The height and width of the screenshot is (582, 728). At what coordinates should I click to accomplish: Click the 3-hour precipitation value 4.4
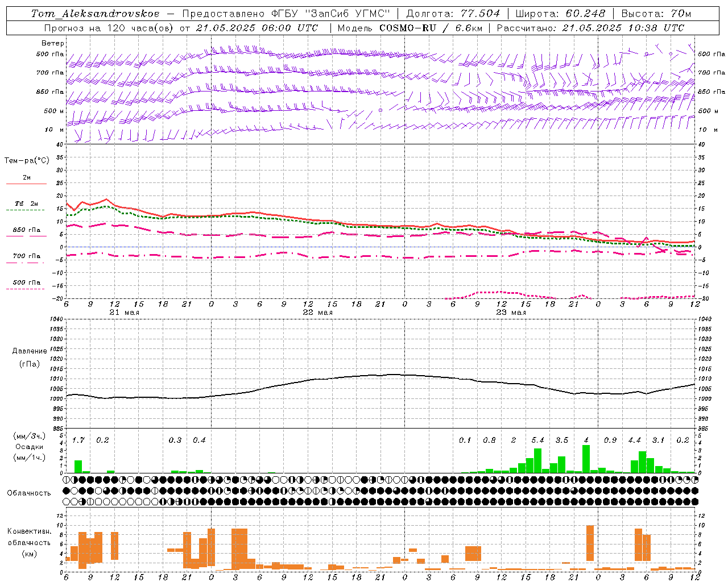pyautogui.click(x=634, y=440)
